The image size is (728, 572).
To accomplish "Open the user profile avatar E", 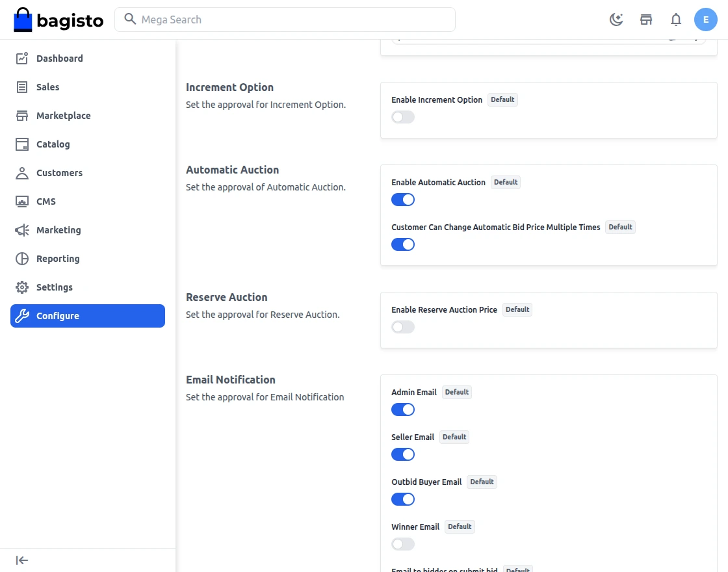I will point(706,19).
